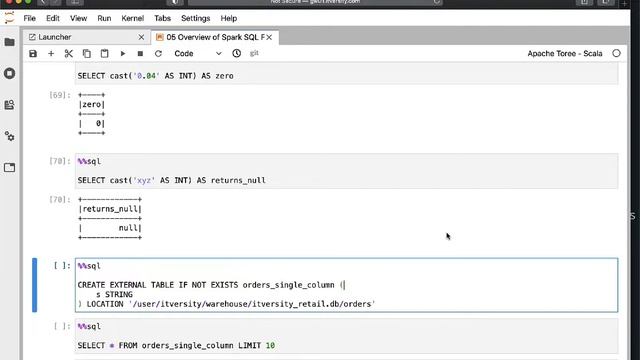Click the zero output header text
This screenshot has width=640, height=360.
[x=92, y=104]
